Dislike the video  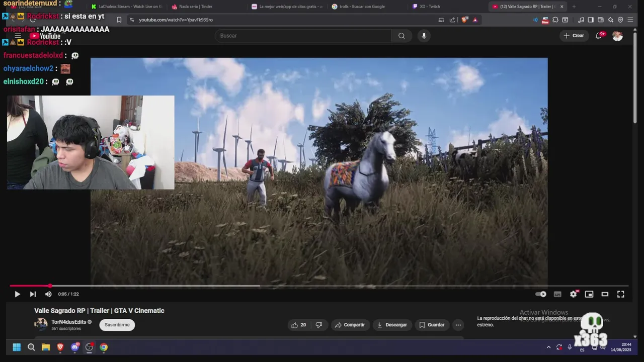pos(319,325)
